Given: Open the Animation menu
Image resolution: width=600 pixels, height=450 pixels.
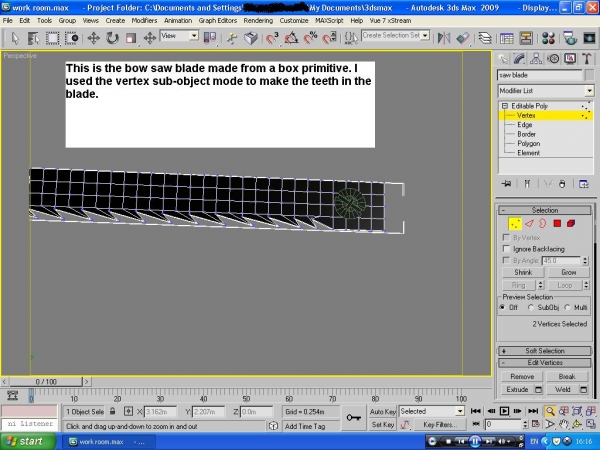Looking at the screenshot, I should 178,20.
